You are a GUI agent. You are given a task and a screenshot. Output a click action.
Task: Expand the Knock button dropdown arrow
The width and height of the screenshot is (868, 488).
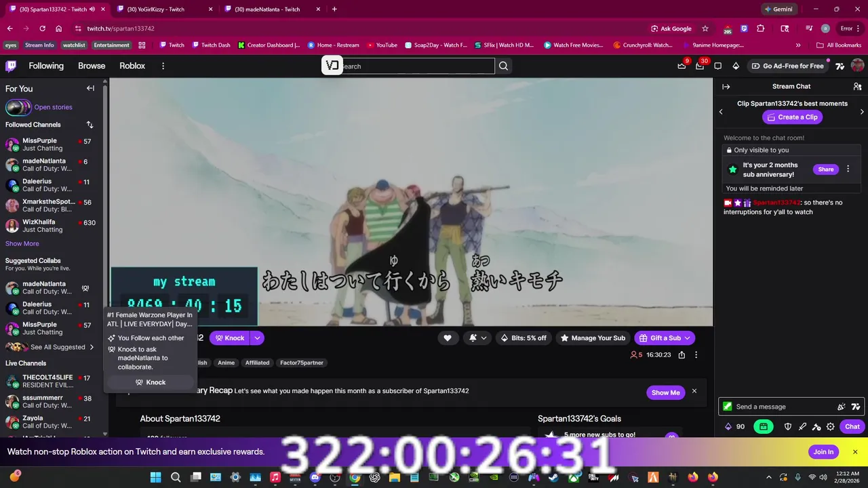tap(257, 338)
